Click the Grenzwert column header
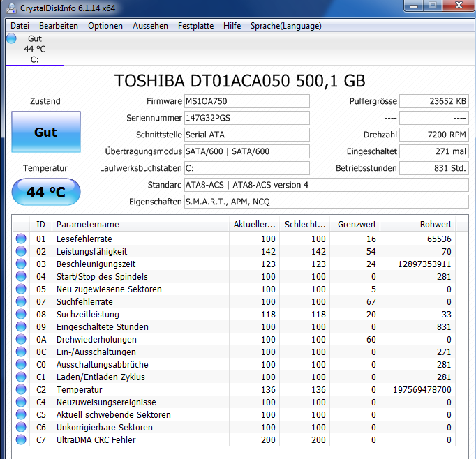Viewport: 476px width, 459px height. point(355,225)
